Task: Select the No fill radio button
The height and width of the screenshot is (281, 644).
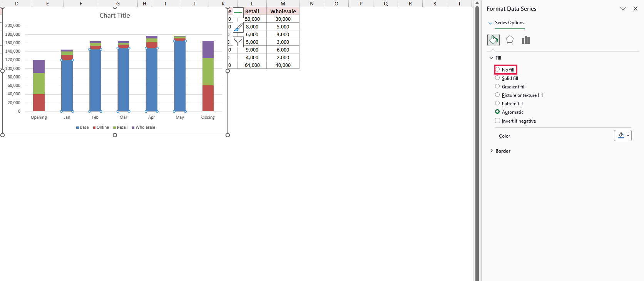Action: coord(497,70)
